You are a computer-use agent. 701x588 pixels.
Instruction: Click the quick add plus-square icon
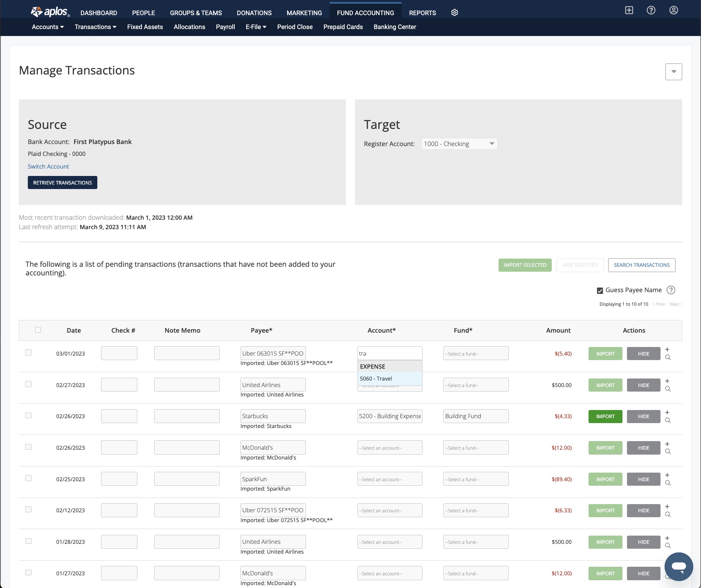[x=629, y=10]
